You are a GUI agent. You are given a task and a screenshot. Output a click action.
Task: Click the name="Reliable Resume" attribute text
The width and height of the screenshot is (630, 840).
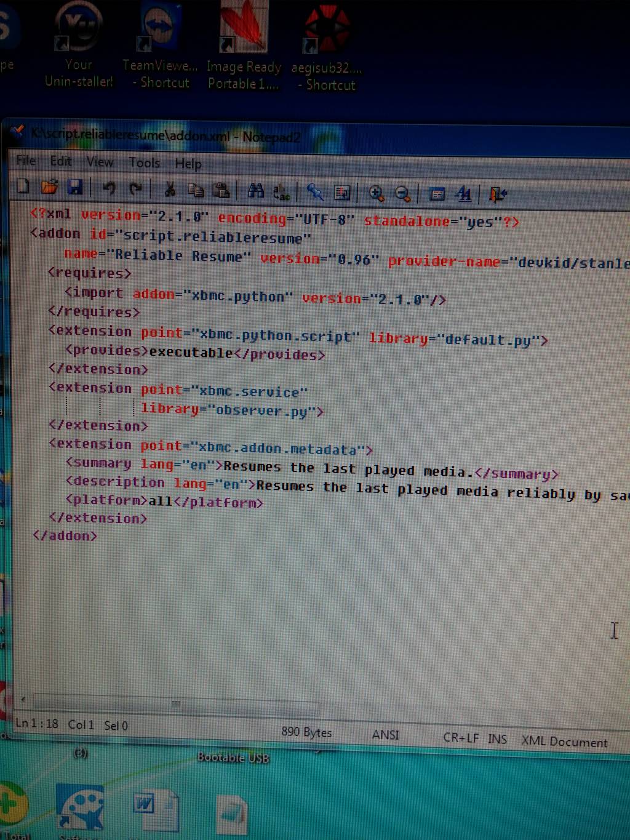(157, 255)
